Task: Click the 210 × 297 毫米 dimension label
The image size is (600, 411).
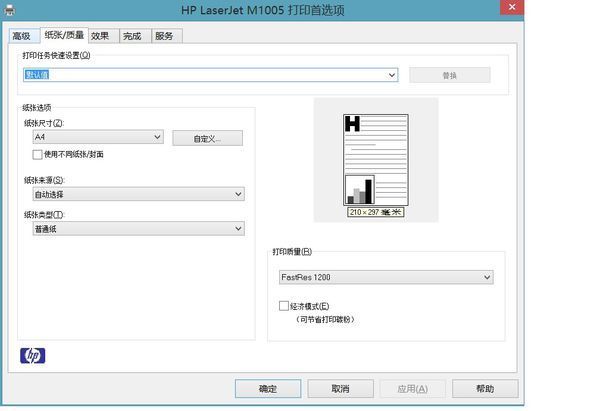Action: pos(376,212)
